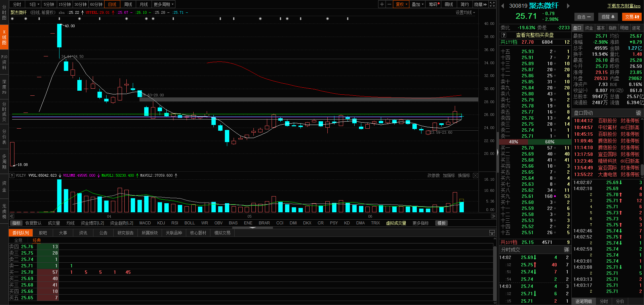Viewport: 644px width, 305px height.
Task: Open 资金 in left sidebar
Action: tap(4, 186)
